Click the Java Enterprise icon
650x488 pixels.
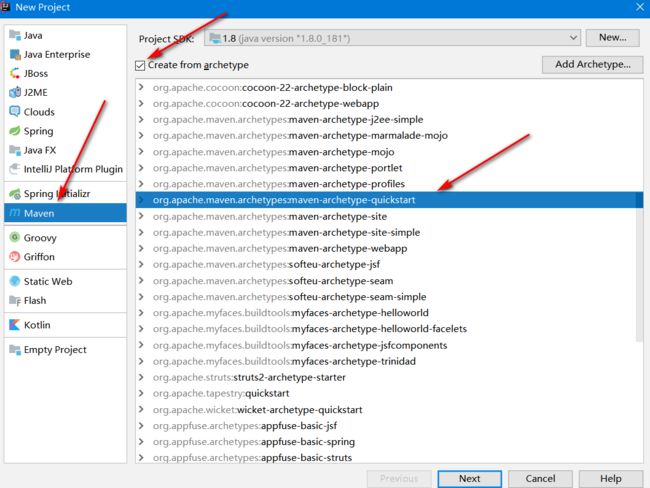[x=15, y=54]
